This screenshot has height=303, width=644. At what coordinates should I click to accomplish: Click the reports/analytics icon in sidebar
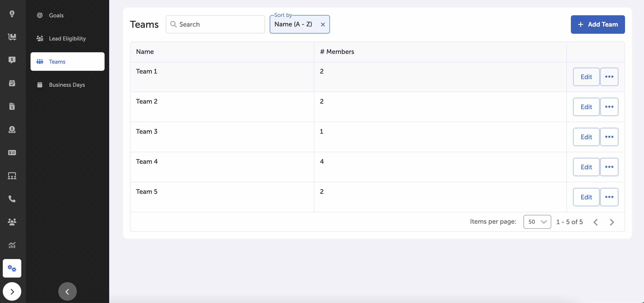(12, 245)
